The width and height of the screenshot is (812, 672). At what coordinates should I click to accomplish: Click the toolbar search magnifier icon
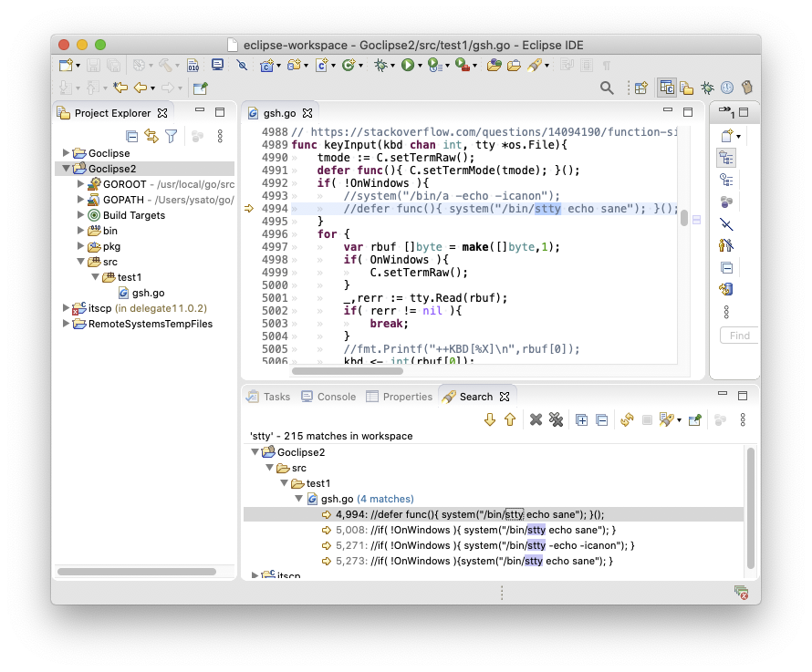[x=607, y=88]
